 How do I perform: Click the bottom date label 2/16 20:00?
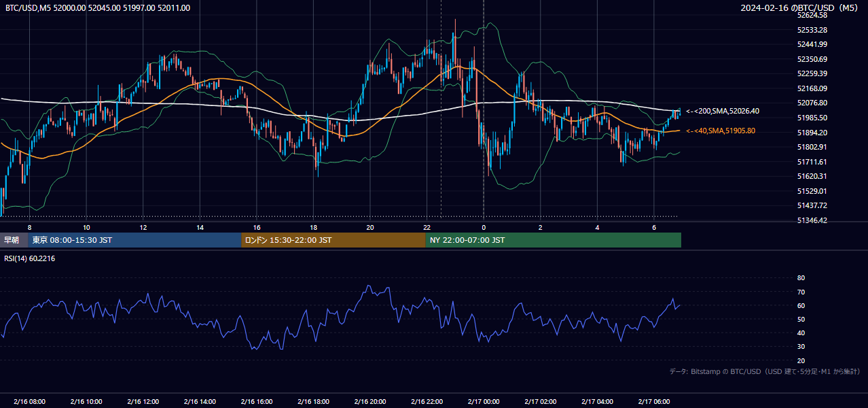click(369, 402)
